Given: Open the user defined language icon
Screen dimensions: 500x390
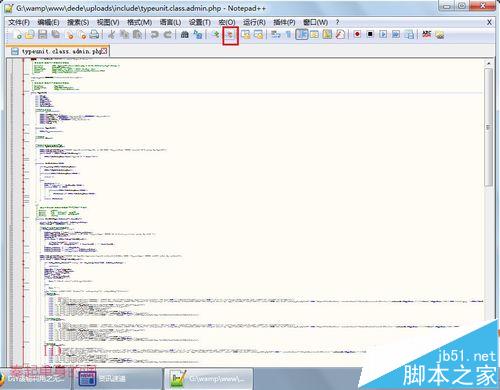Looking at the screenshot, I should coord(314,34).
